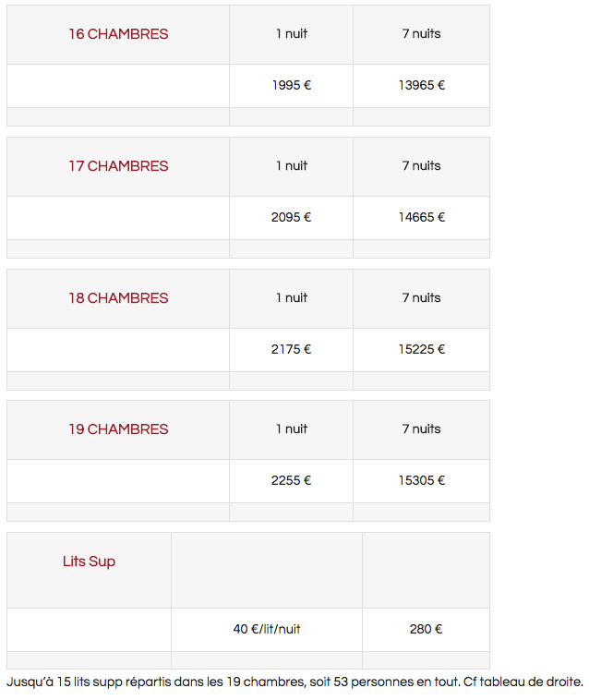Select the 14665 € price cell
This screenshot has height=700, width=589.
422,218
